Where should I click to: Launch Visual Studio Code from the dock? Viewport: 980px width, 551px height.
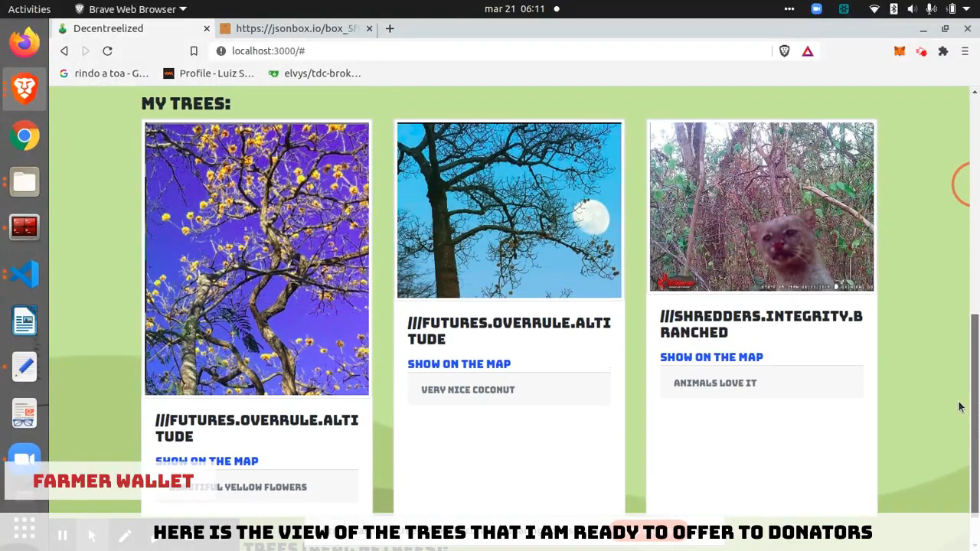24,274
